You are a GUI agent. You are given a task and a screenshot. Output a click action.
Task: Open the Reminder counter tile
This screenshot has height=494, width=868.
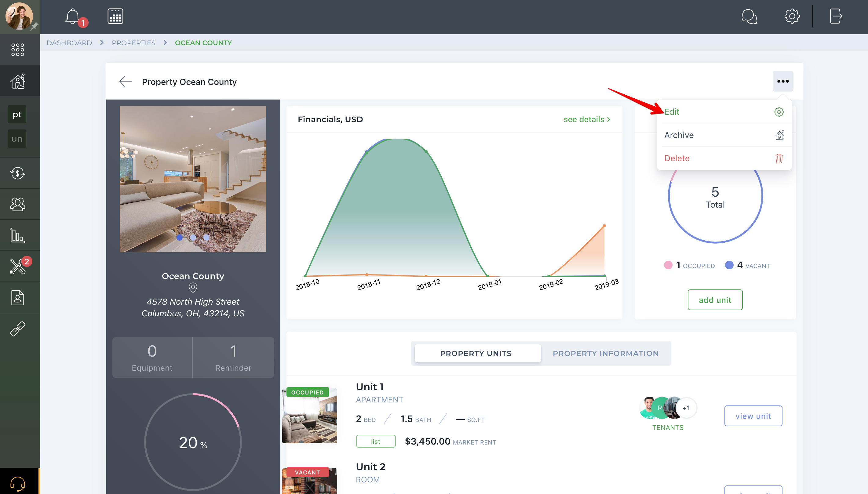pos(233,358)
